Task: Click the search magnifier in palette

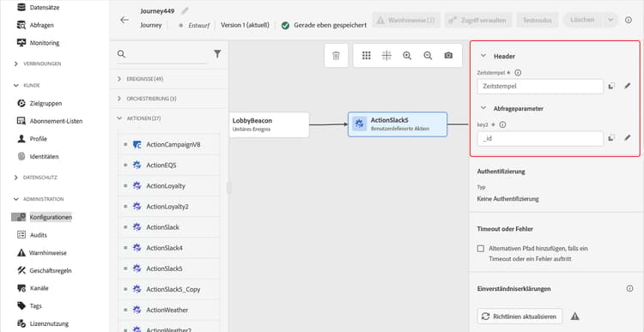Action: pyautogui.click(x=121, y=54)
